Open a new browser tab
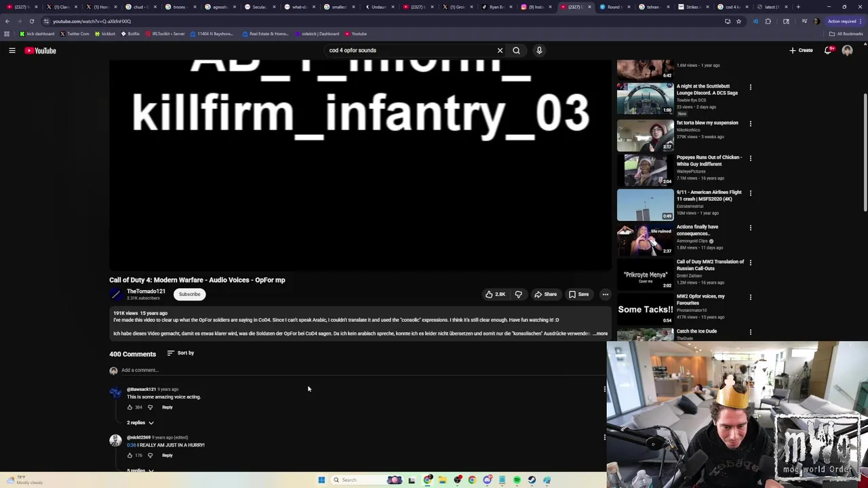The height and width of the screenshot is (488, 868). pos(798,7)
